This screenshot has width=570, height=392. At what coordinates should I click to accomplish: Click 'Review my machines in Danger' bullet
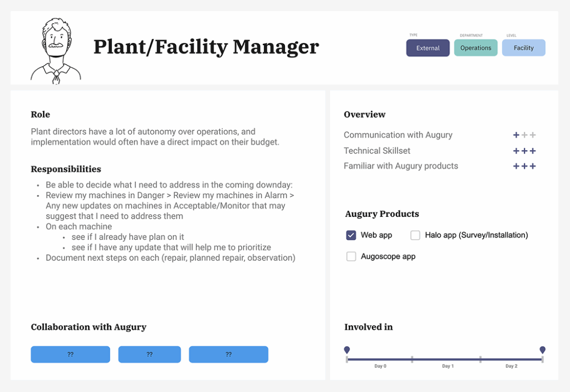[170, 206]
